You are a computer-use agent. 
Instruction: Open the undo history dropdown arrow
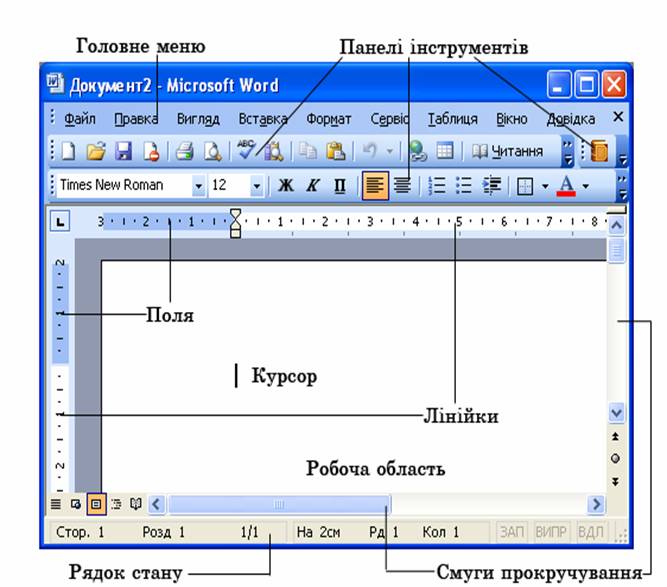389,151
